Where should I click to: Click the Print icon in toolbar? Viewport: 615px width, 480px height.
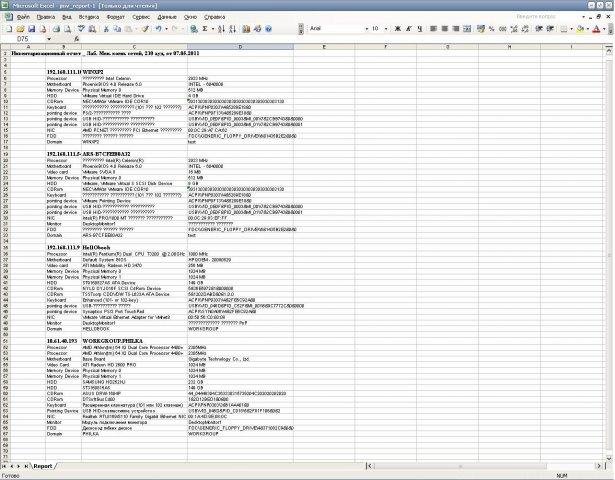[x=56, y=29]
